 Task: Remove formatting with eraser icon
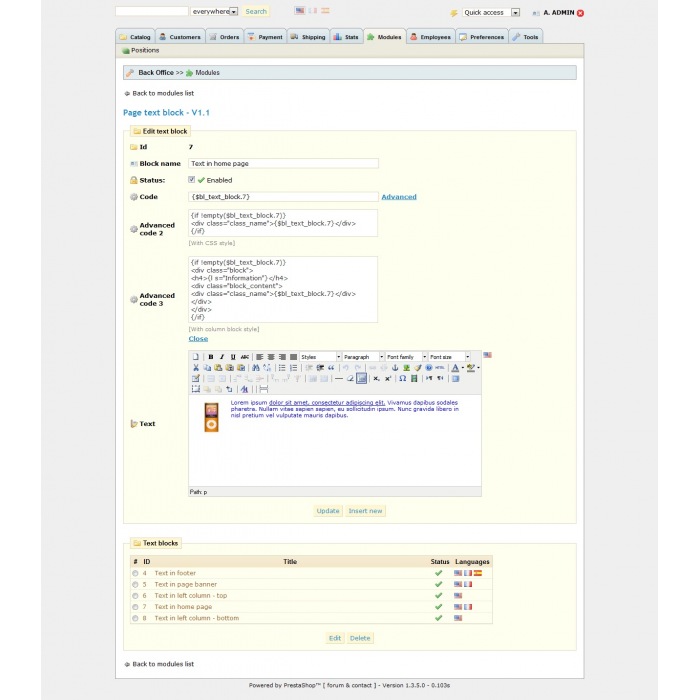[350, 379]
